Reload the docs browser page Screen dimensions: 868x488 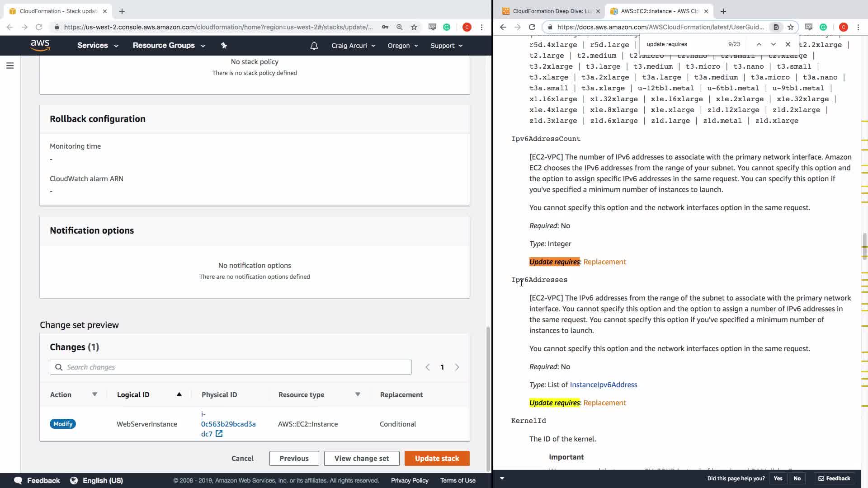(532, 27)
